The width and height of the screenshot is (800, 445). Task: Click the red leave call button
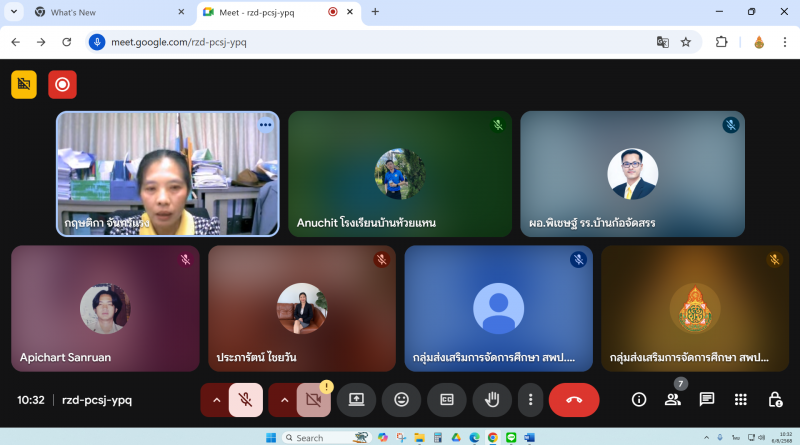tap(574, 399)
